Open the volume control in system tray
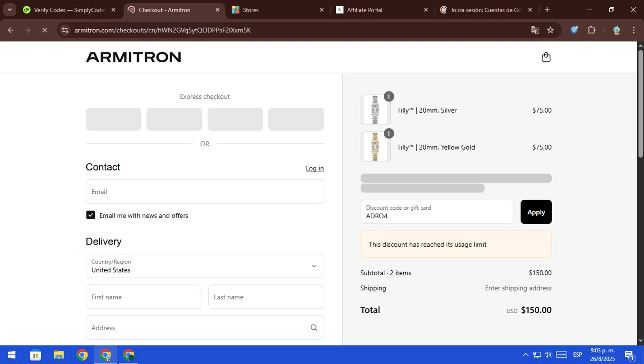This screenshot has width=644, height=364. coord(548,355)
